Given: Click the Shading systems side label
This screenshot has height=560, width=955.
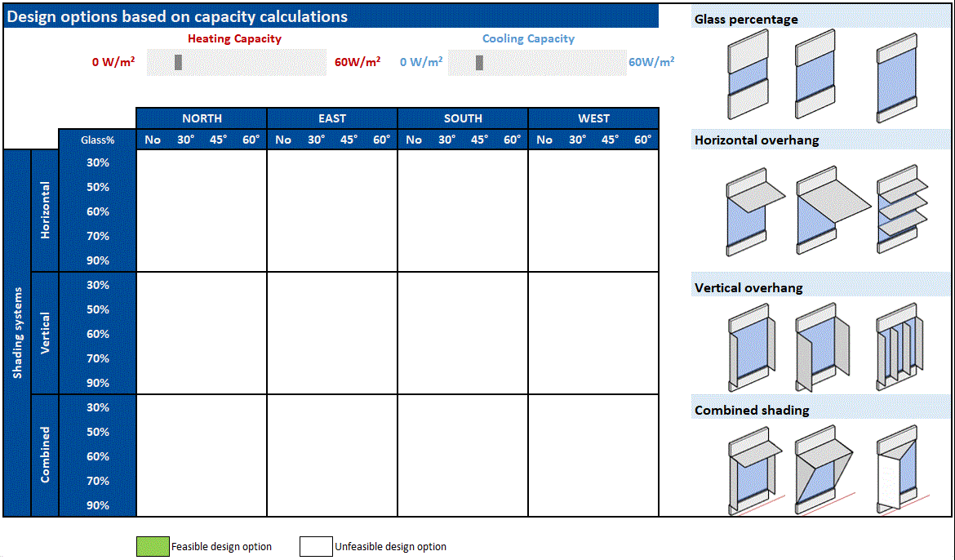Looking at the screenshot, I should [17, 333].
